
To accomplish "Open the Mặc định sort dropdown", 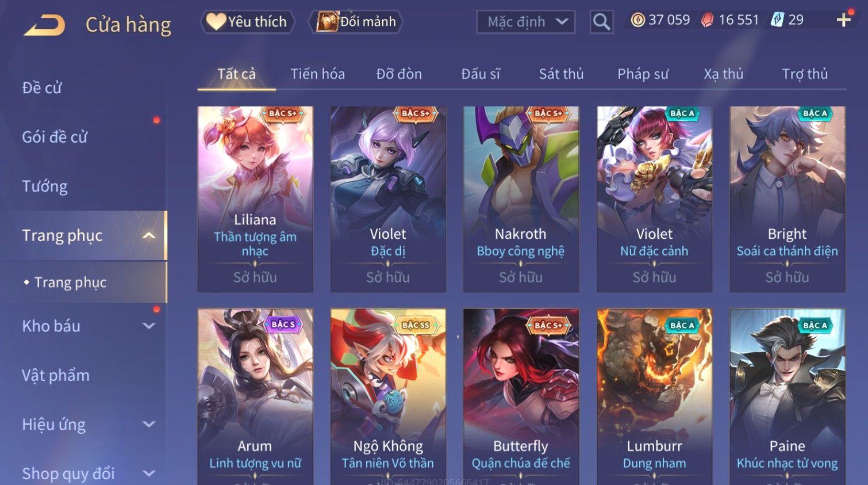I will pyautogui.click(x=525, y=22).
